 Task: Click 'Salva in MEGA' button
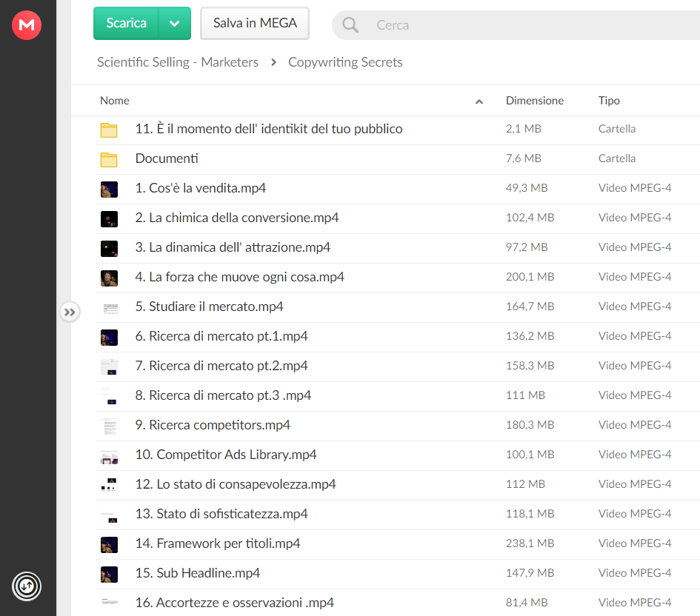pos(255,23)
